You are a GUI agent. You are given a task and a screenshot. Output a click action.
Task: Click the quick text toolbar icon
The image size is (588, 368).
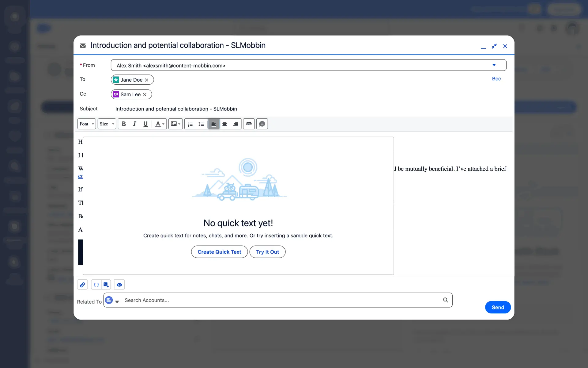click(262, 124)
